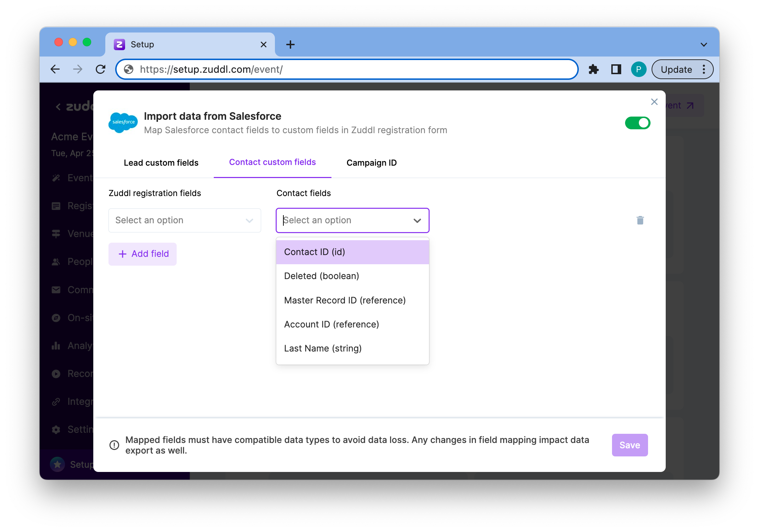
Task: Open the Zuddl registration fields dropdown
Action: [x=184, y=220]
